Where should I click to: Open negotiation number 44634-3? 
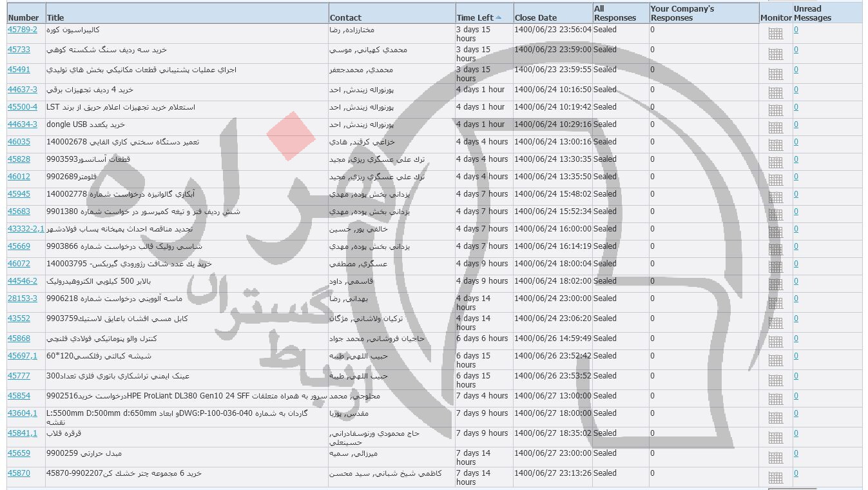23,124
